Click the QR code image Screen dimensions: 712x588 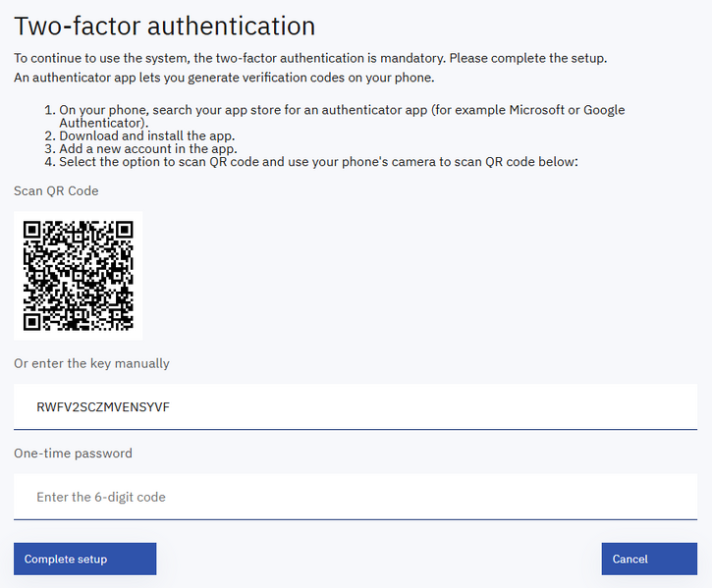(79, 276)
